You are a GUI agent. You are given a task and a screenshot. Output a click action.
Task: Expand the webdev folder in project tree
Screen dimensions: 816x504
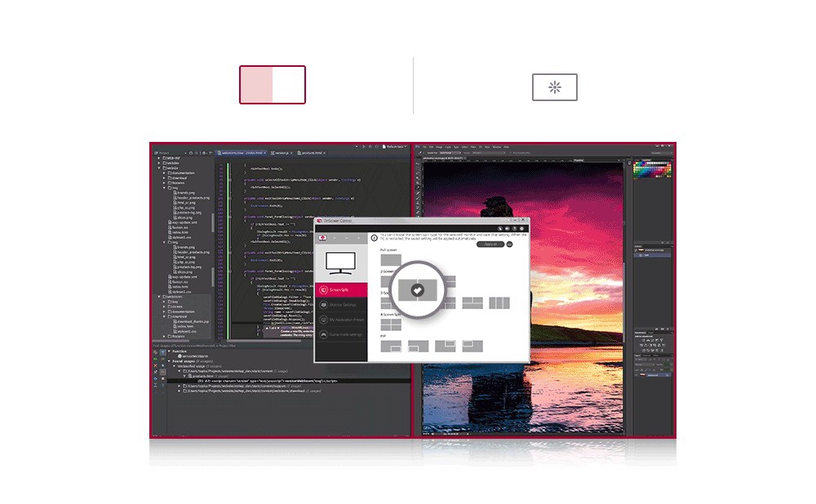[159, 163]
